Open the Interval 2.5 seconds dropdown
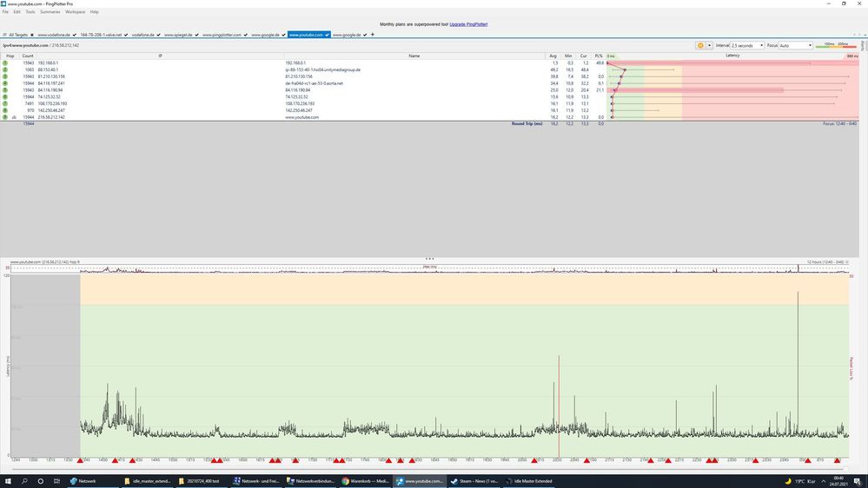Viewport: 868px width, 488px height. [746, 45]
